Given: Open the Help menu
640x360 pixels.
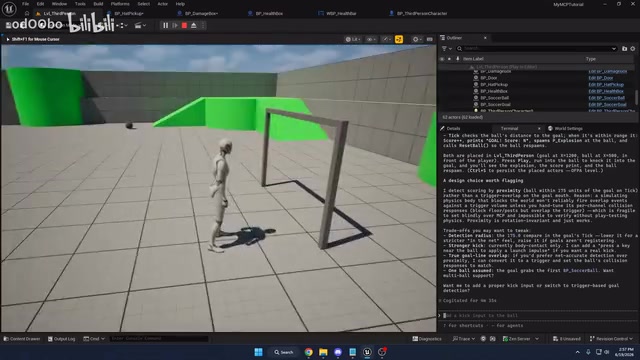Looking at the screenshot, I should click(x=180, y=4).
